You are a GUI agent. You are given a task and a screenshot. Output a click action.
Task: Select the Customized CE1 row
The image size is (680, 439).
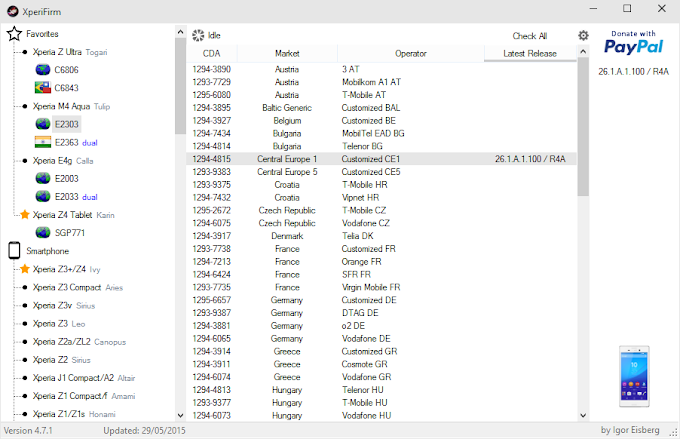[382, 159]
